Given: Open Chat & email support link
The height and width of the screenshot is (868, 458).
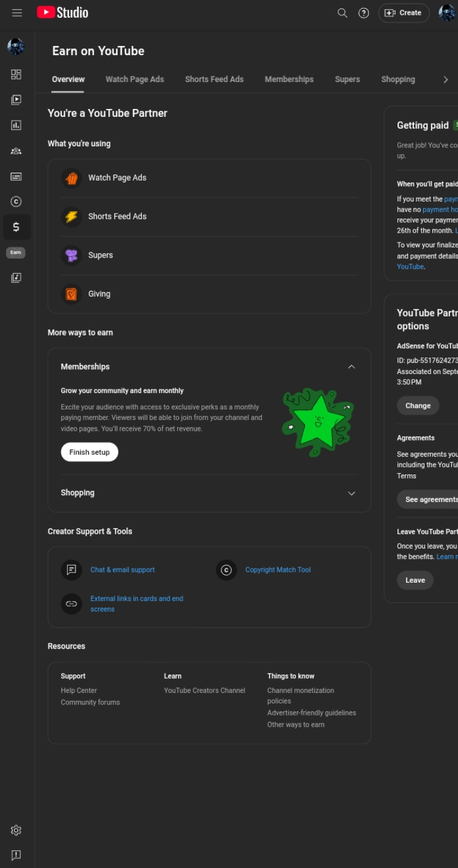Looking at the screenshot, I should pyautogui.click(x=122, y=570).
